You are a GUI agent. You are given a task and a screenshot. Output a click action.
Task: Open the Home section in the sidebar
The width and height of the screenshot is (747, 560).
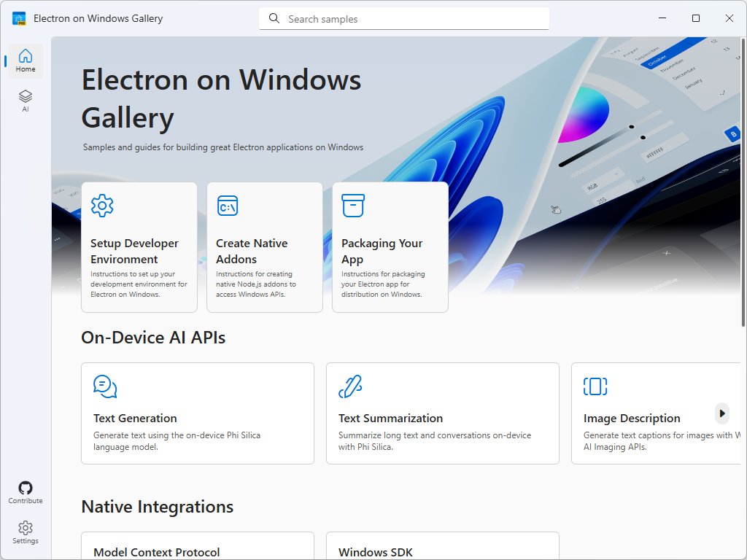tap(26, 61)
